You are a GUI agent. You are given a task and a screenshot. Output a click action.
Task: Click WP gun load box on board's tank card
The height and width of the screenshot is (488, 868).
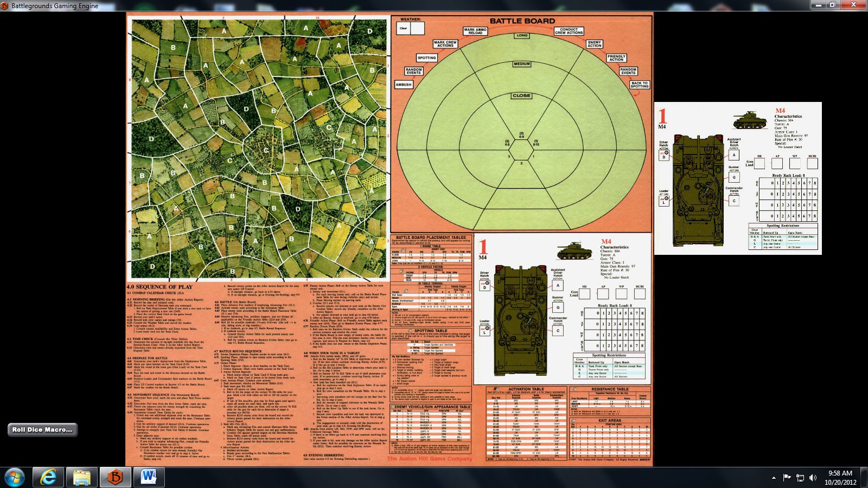pos(622,294)
